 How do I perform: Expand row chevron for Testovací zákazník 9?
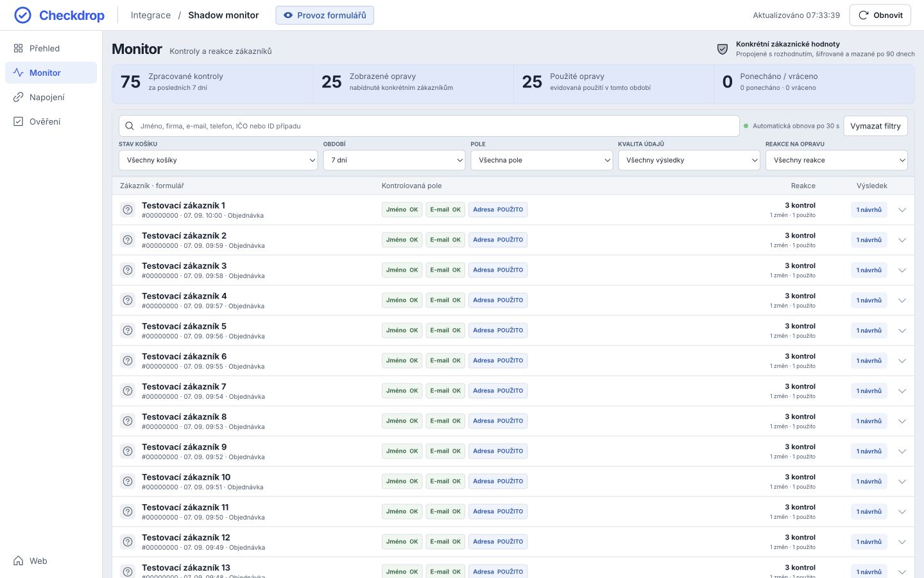pyautogui.click(x=902, y=451)
